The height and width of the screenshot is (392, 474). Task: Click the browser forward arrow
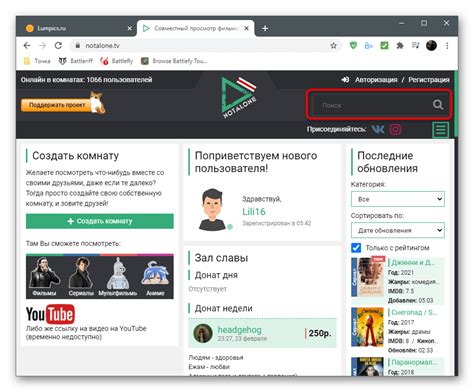click(42, 46)
